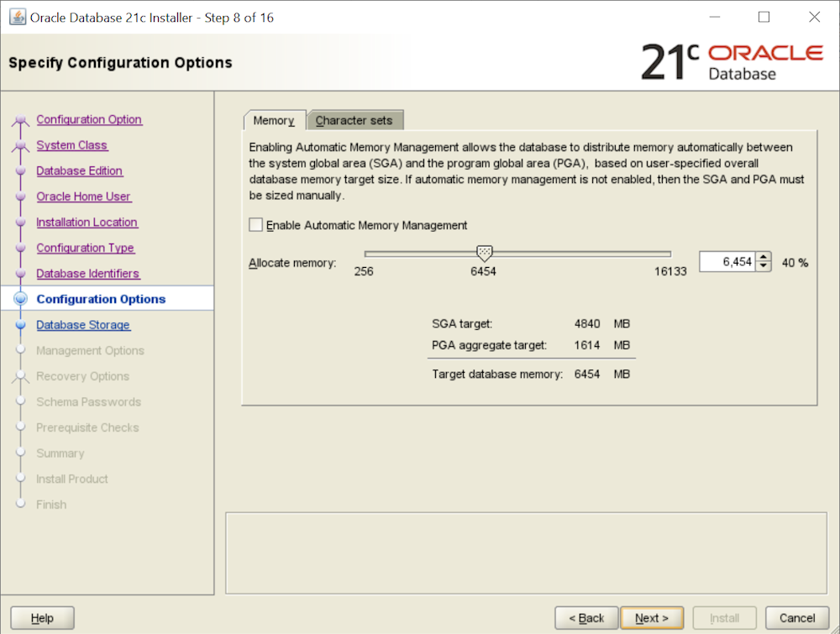Click the current Configuration Options step marker
Image resolution: width=840 pixels, height=634 pixels.
21,299
